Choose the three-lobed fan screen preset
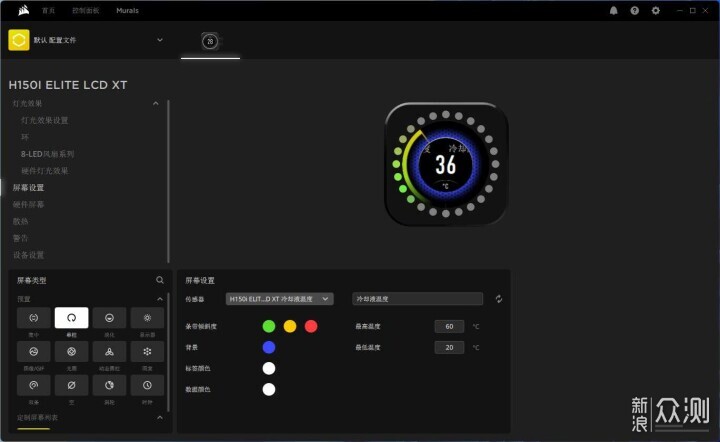 point(109,352)
